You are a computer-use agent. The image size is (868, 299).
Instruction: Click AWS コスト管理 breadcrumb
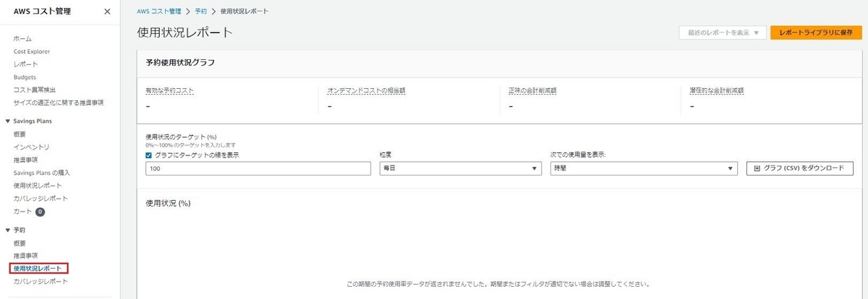pyautogui.click(x=158, y=12)
